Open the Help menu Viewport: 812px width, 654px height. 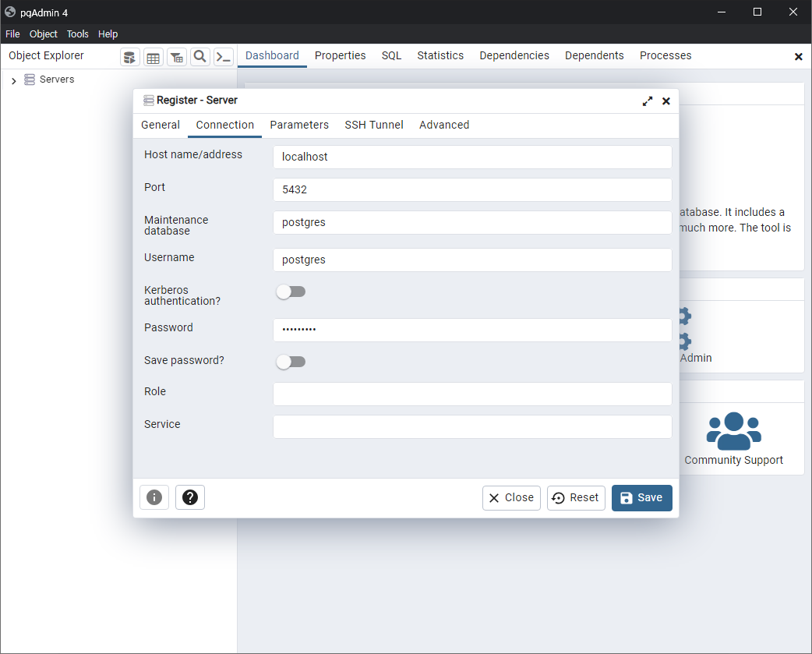(x=108, y=34)
